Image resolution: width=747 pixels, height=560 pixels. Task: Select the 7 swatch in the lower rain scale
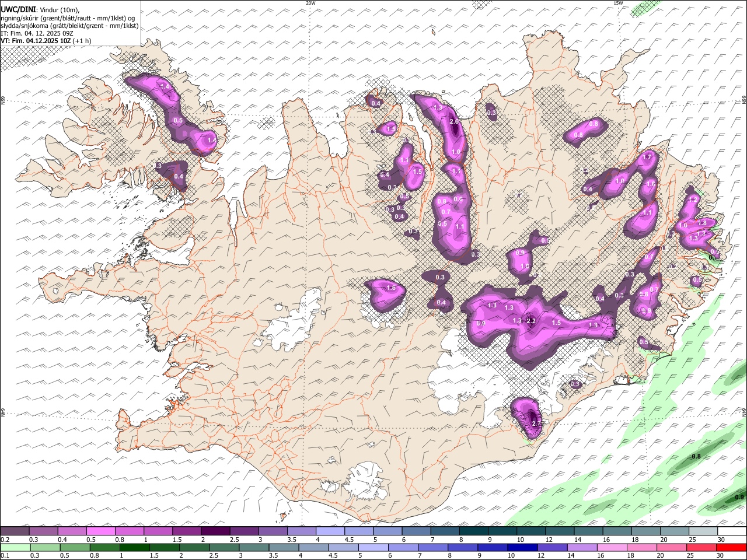(x=432, y=547)
